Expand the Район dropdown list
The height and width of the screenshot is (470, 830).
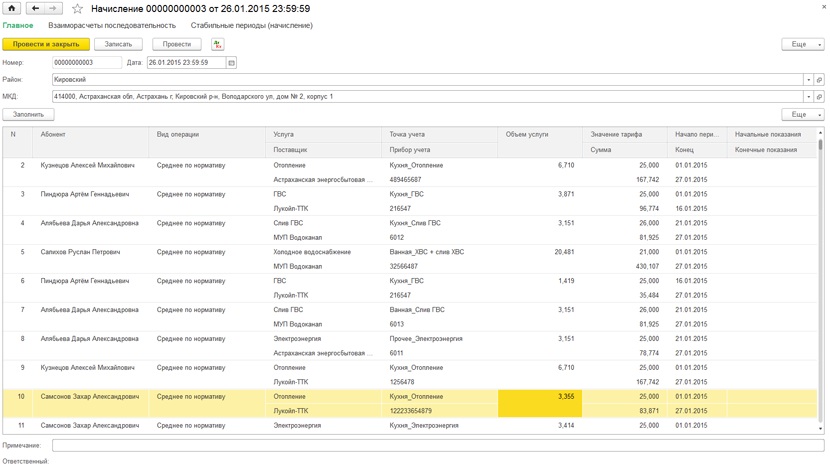point(808,80)
